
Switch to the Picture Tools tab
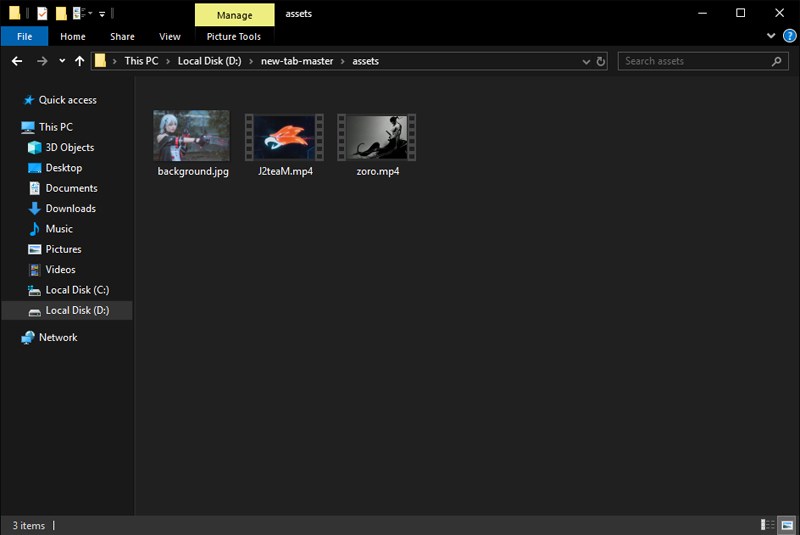[234, 37]
